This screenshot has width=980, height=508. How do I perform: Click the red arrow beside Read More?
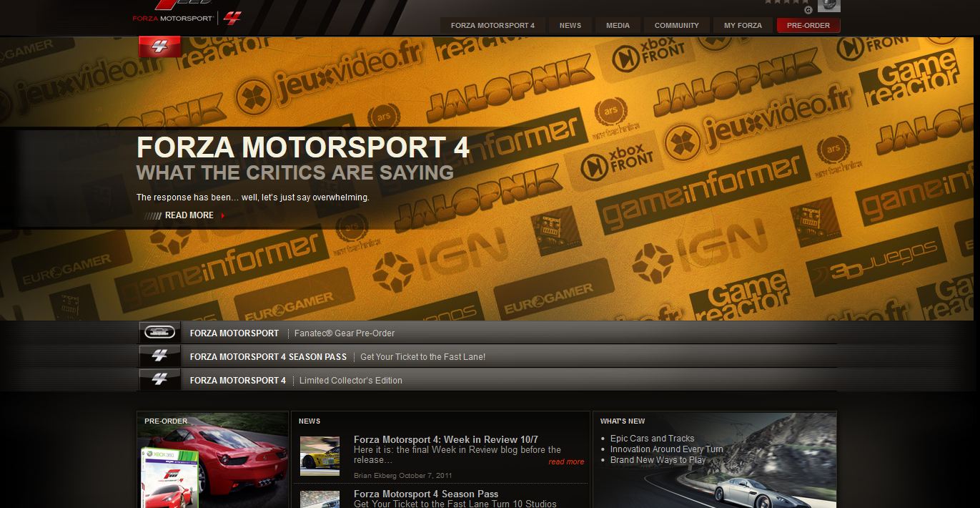pyautogui.click(x=223, y=215)
